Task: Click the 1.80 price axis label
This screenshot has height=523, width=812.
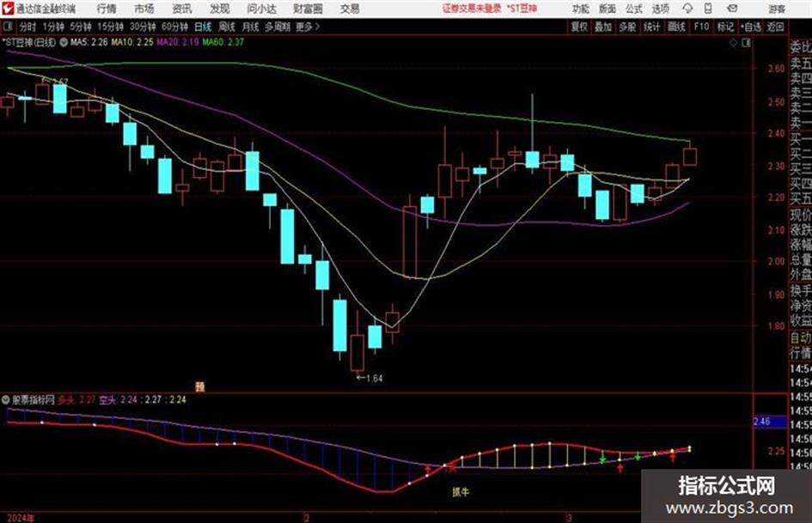Action: click(776, 326)
